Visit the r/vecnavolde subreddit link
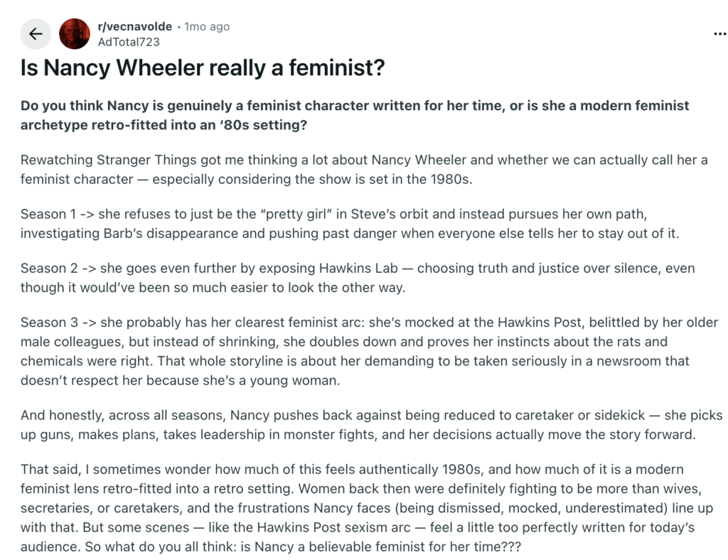728x560 pixels. click(134, 26)
